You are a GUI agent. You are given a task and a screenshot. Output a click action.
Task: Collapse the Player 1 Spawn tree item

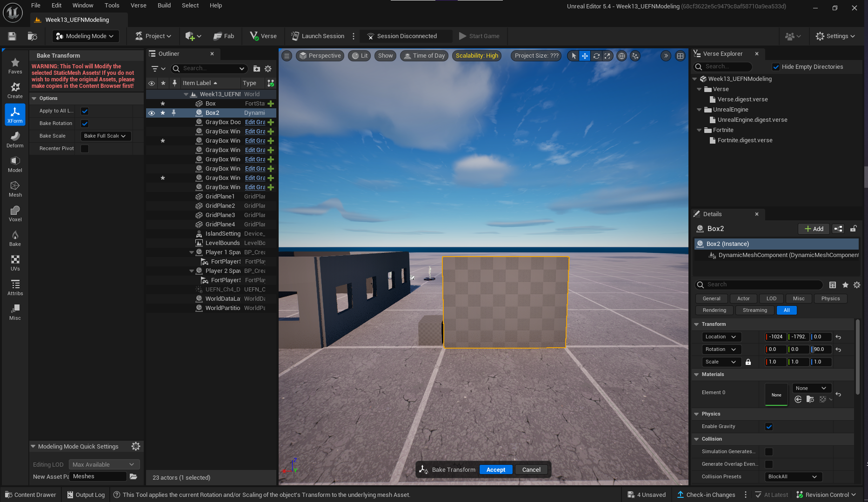click(x=191, y=252)
